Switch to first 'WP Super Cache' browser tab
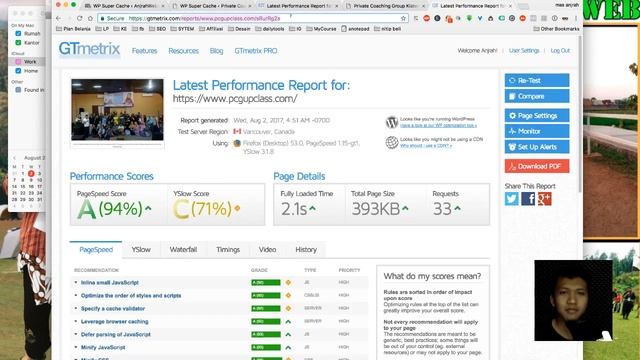This screenshot has width=640, height=360. pyautogui.click(x=124, y=6)
